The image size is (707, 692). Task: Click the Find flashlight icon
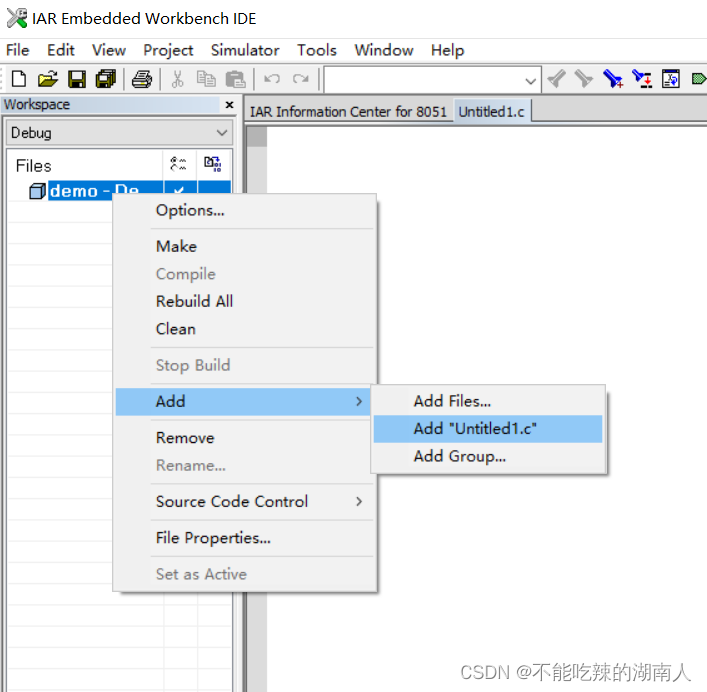(x=613, y=79)
